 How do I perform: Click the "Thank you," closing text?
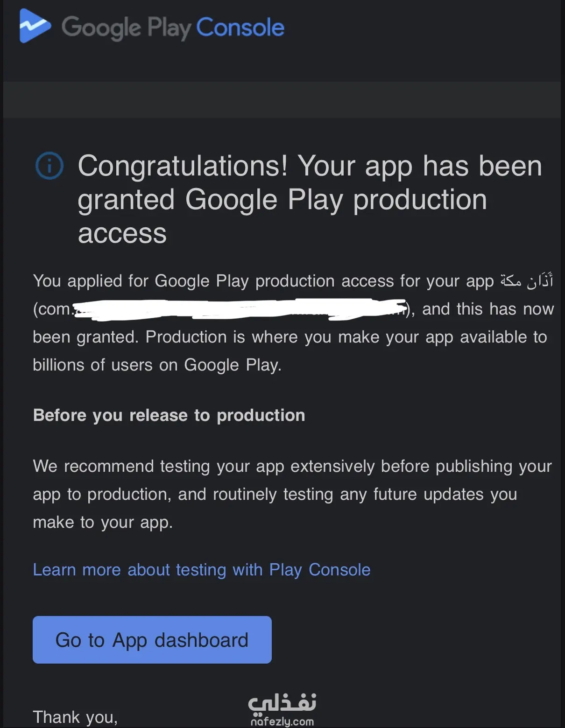click(75, 717)
